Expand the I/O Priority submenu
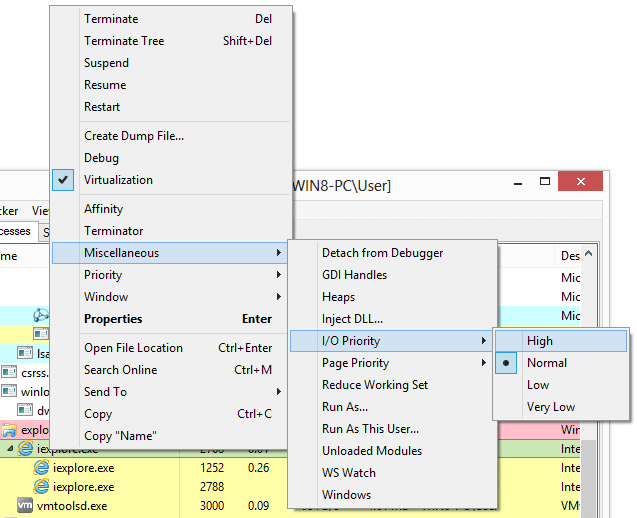Image resolution: width=637 pixels, height=518 pixels. click(x=392, y=340)
